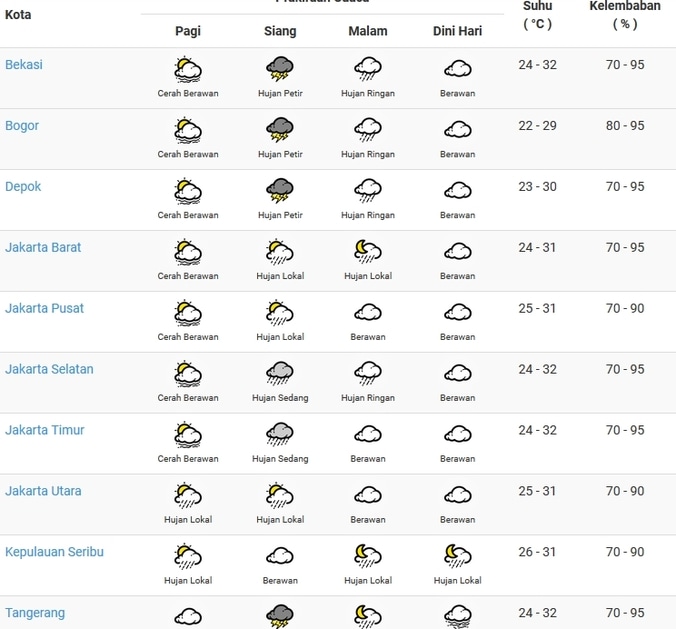This screenshot has width=676, height=629.
Task: Open the Bogor city link
Action: [22, 126]
